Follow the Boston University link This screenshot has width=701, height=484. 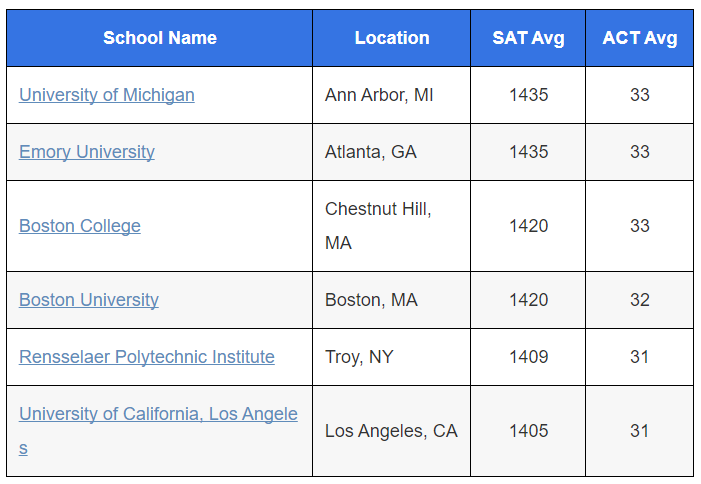(x=88, y=300)
